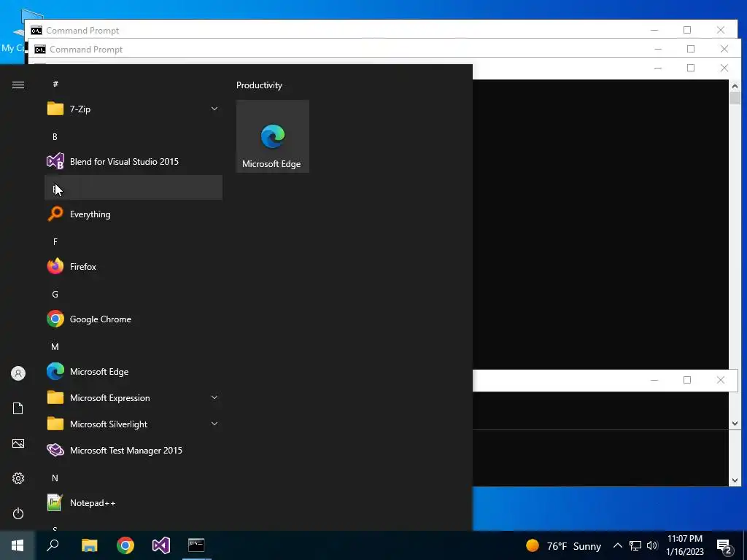The height and width of the screenshot is (560, 747).
Task: Launch Microsoft Test Manager 2015
Action: (x=133, y=450)
